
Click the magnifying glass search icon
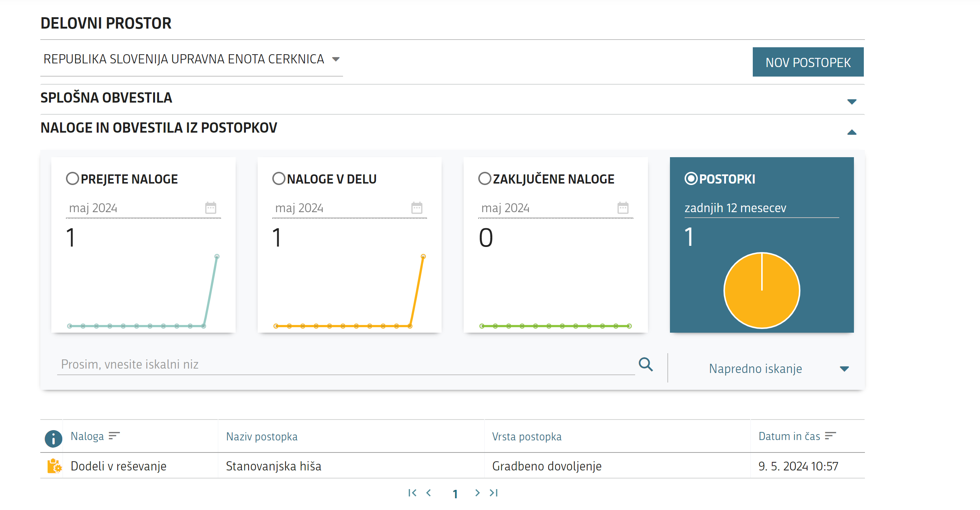[646, 364]
